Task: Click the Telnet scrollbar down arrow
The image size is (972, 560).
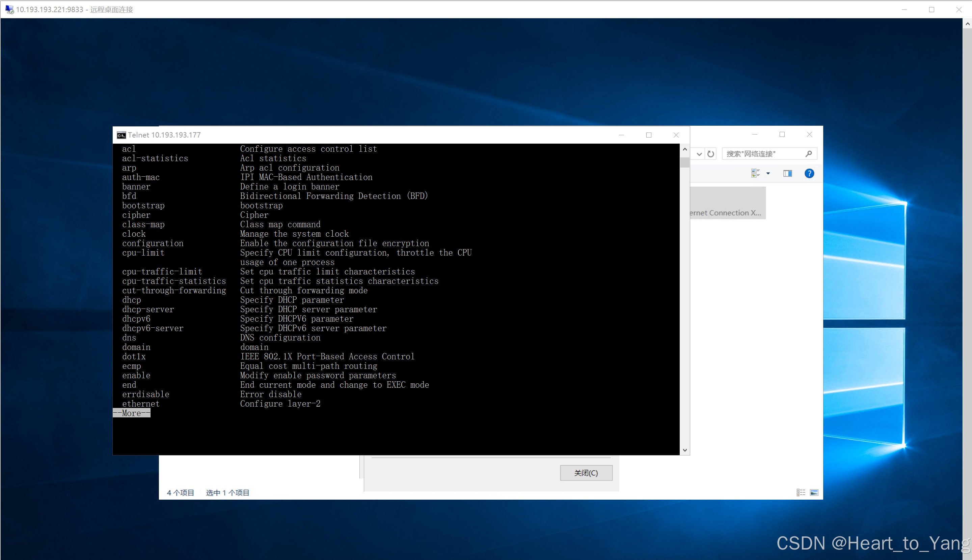Action: pyautogui.click(x=684, y=450)
